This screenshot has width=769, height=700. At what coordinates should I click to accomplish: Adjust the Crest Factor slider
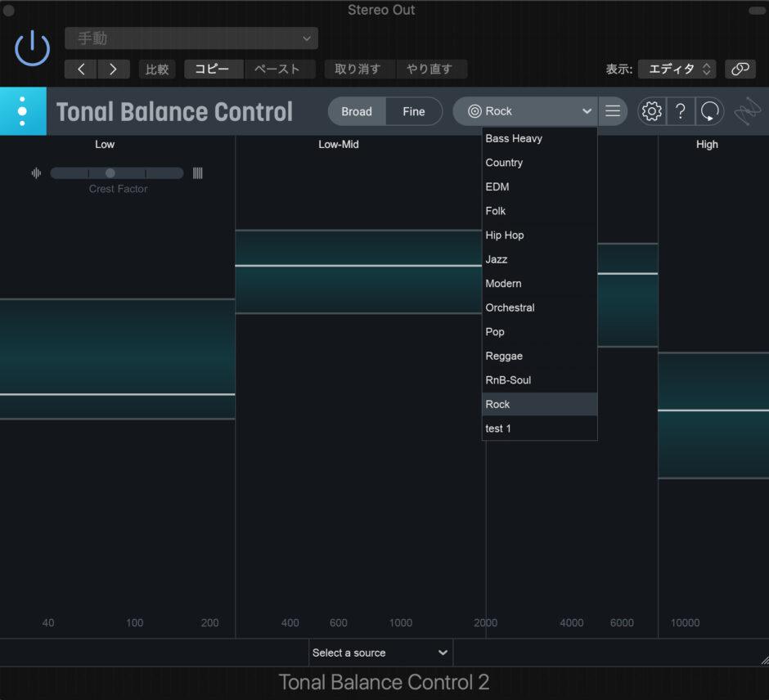click(x=110, y=173)
